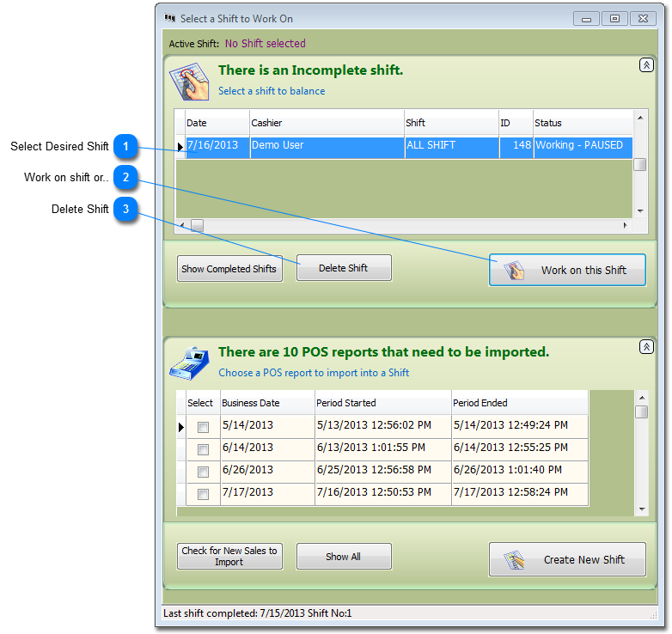Enable the checkbox for 7/17/2013 report
The image size is (672, 634).
click(203, 494)
